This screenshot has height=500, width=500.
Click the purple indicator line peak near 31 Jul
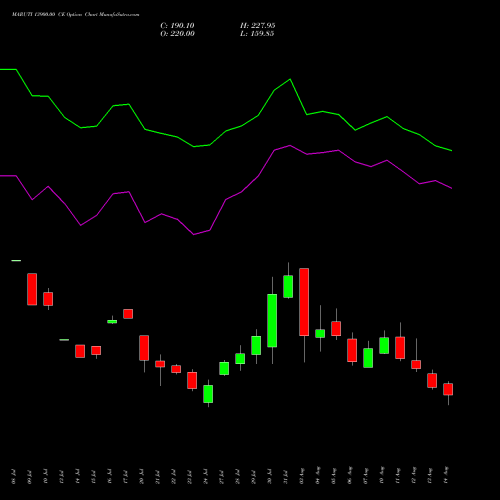(x=290, y=146)
